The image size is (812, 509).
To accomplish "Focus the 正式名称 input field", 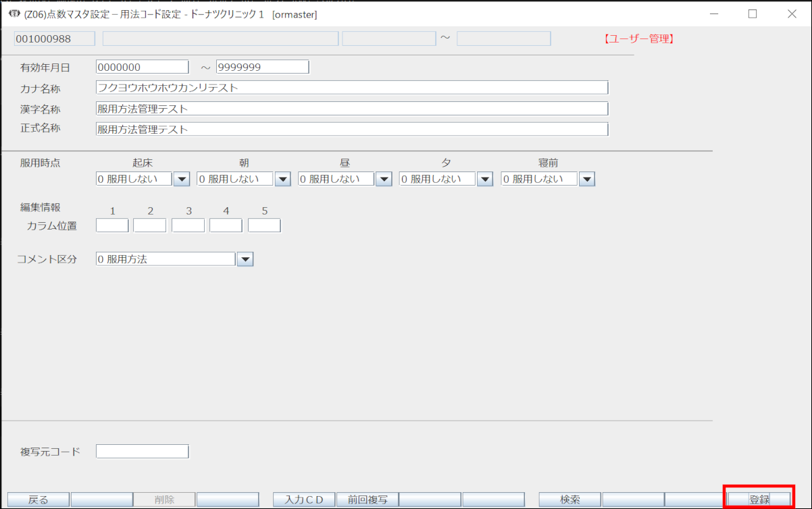I will [x=351, y=129].
